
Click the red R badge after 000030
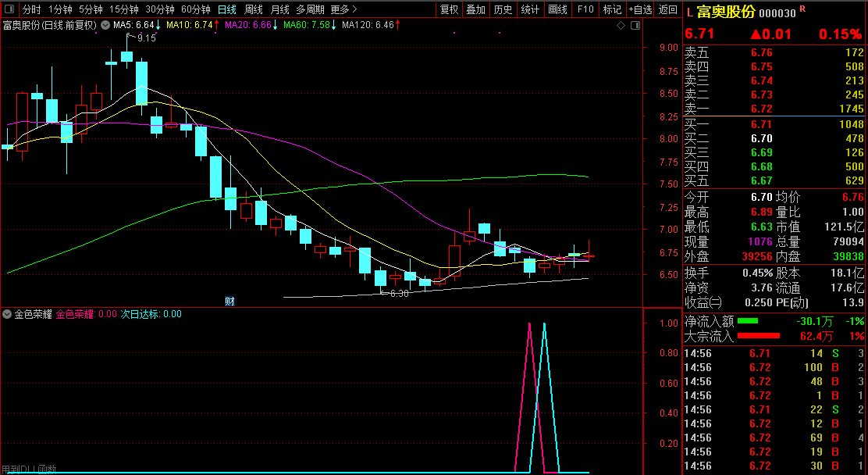[x=802, y=9]
